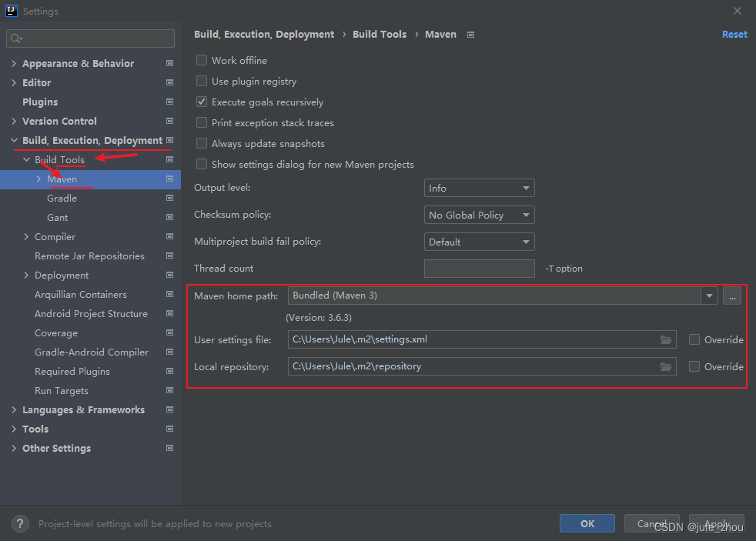
Task: Click project-level icon beside Gant
Action: click(169, 217)
